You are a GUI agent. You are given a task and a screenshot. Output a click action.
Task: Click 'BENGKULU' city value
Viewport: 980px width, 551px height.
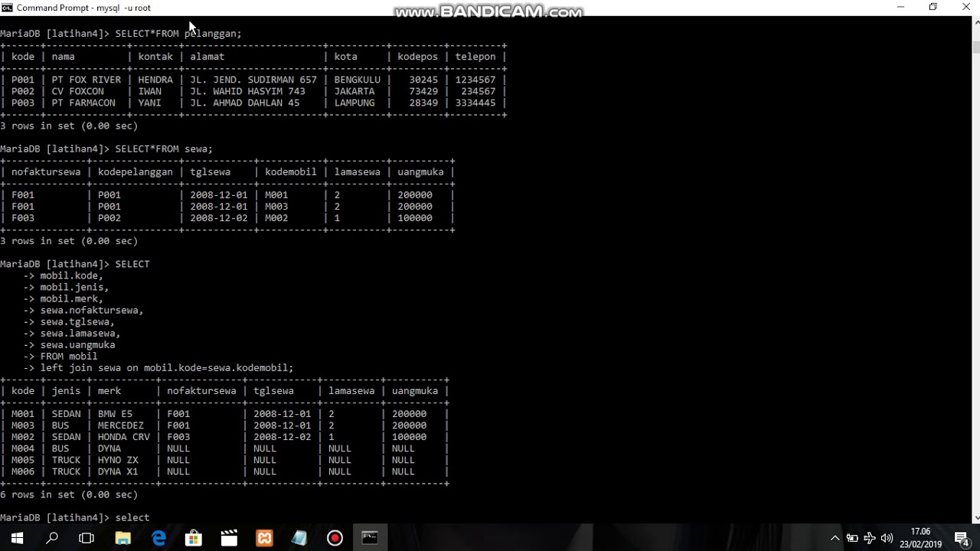(358, 80)
